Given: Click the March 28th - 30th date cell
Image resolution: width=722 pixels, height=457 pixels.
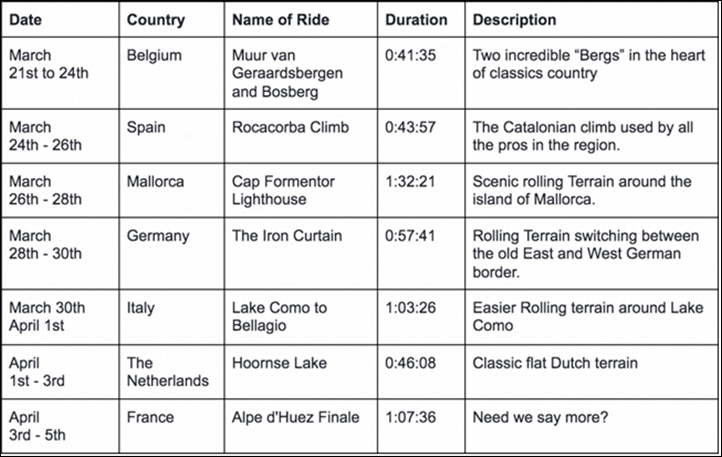Looking at the screenshot, I should (60, 253).
